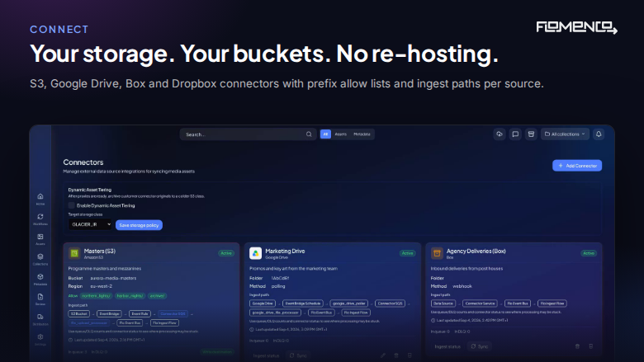Click Add Connector button

tap(577, 166)
